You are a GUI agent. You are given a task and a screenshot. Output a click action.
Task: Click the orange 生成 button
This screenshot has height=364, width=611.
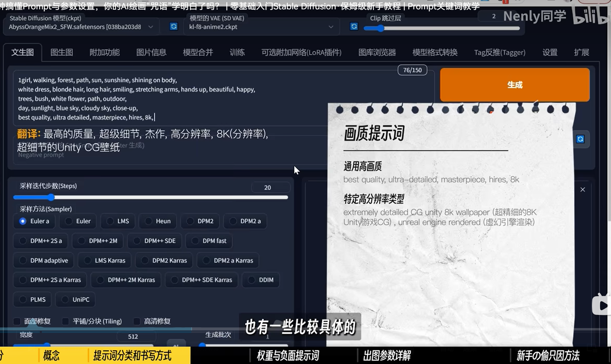514,85
